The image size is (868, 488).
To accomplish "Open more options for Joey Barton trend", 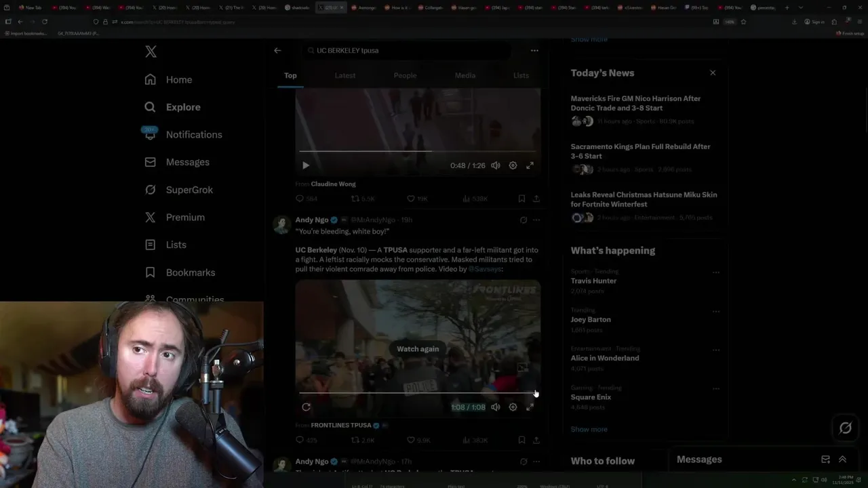I will (x=715, y=311).
